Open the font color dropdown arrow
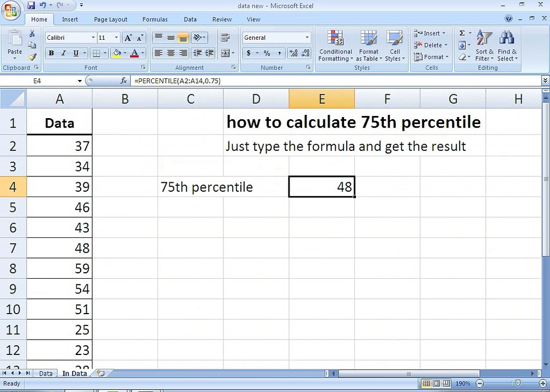The height and width of the screenshot is (392, 550). (143, 53)
